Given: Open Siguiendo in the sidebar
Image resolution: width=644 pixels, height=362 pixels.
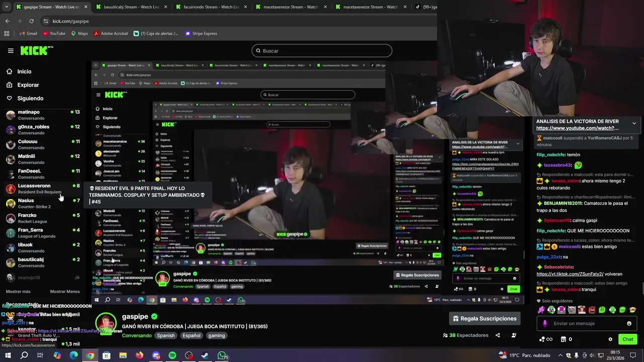Looking at the screenshot, I should [30, 99].
